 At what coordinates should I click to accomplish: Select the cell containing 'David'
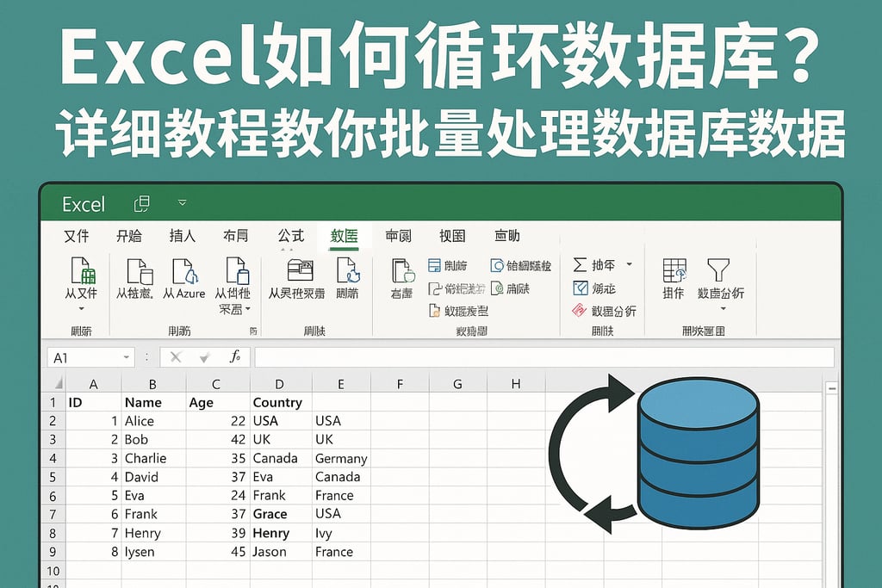153,477
